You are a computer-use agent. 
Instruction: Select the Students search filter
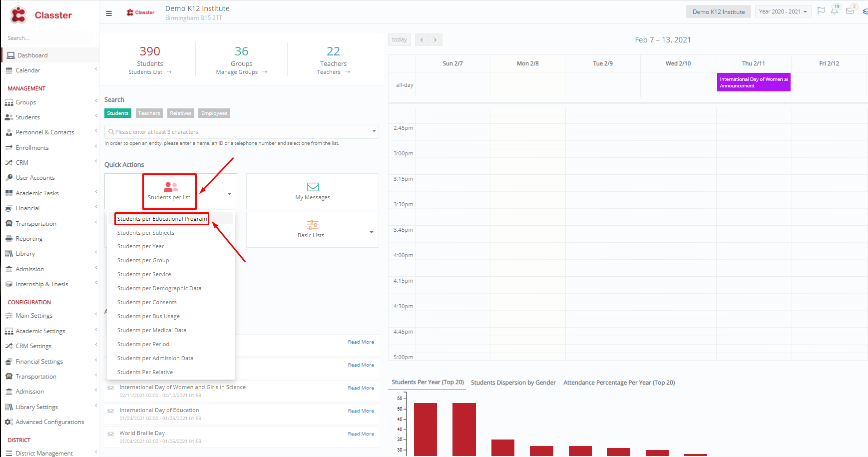pos(118,113)
